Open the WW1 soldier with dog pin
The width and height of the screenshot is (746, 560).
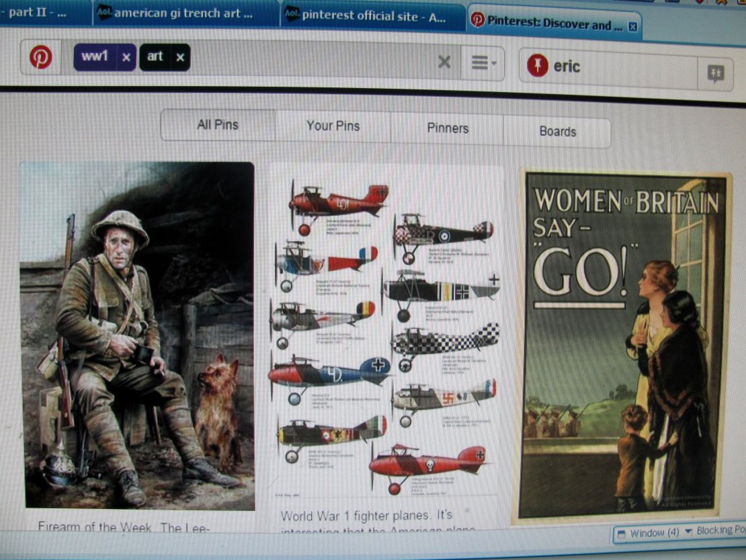click(x=138, y=336)
